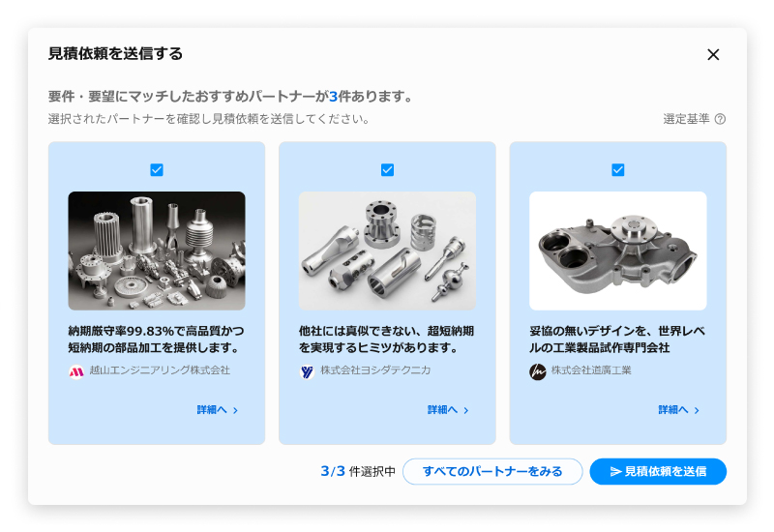Close the 見積依頼を送信する dialog
This screenshot has width=774, height=532.
pos(713,54)
